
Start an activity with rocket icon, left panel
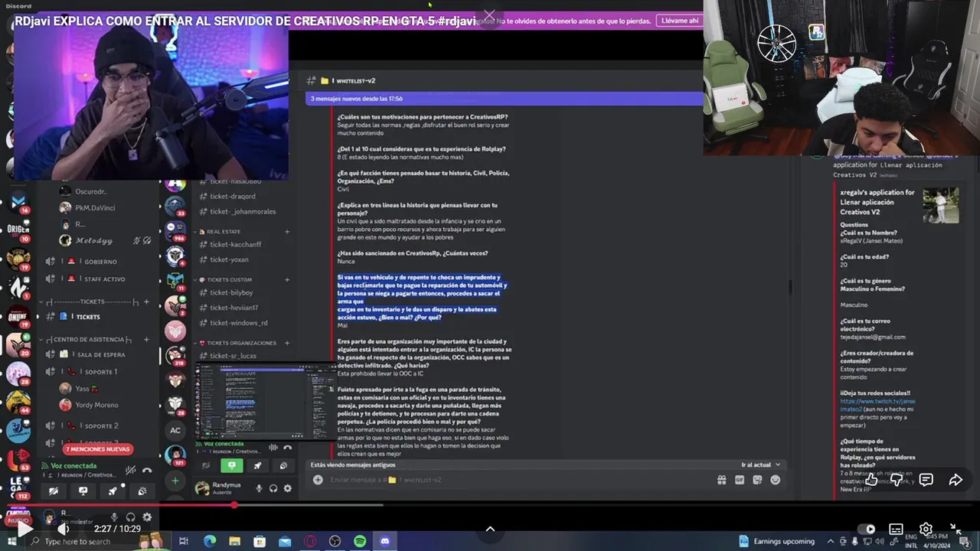(x=113, y=491)
